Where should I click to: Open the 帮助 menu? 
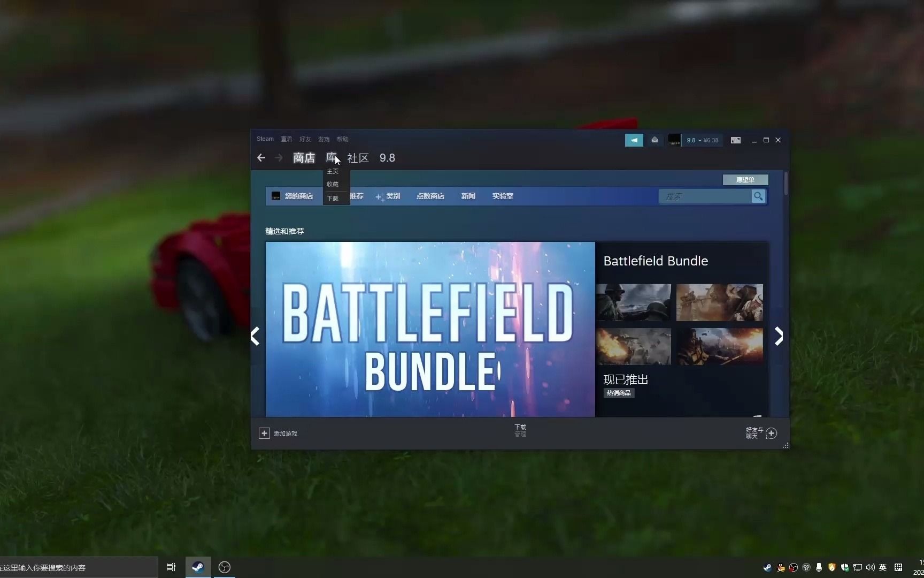point(343,139)
